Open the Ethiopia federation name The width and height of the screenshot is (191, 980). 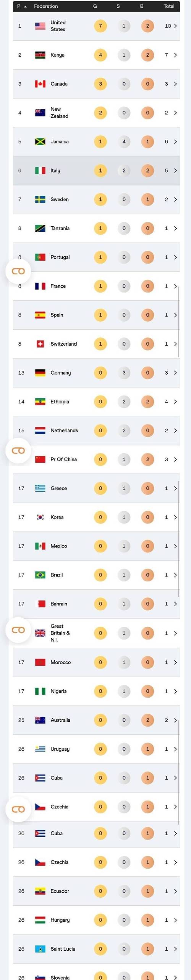60,402
